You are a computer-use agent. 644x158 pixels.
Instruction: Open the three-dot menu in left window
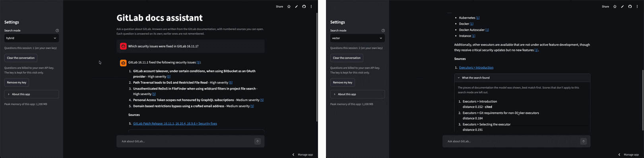click(311, 6)
